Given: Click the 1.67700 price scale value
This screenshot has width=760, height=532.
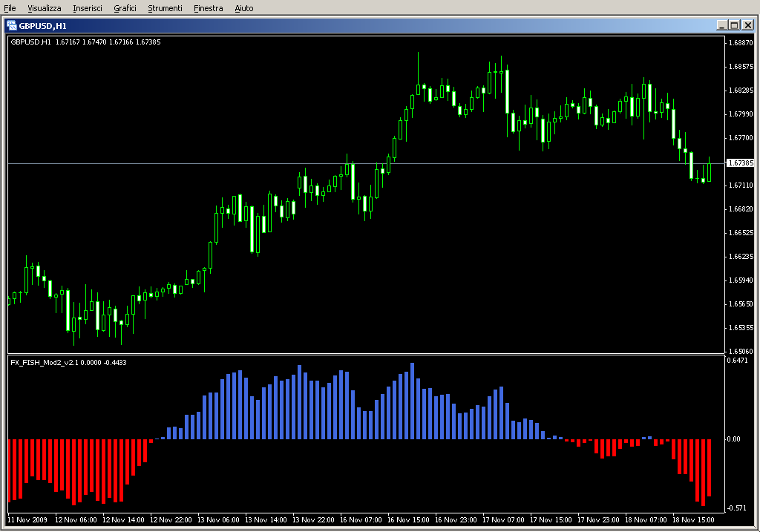Looking at the screenshot, I should pyautogui.click(x=741, y=137).
